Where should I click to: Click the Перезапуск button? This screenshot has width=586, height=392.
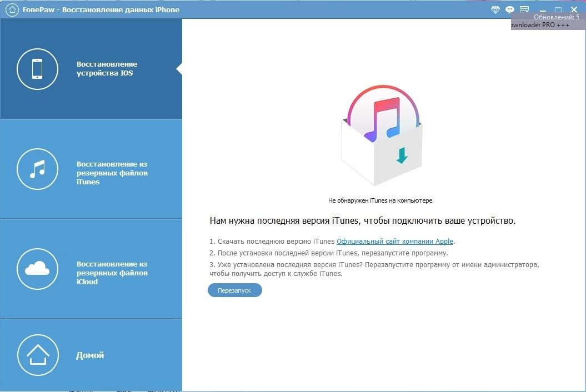click(235, 290)
